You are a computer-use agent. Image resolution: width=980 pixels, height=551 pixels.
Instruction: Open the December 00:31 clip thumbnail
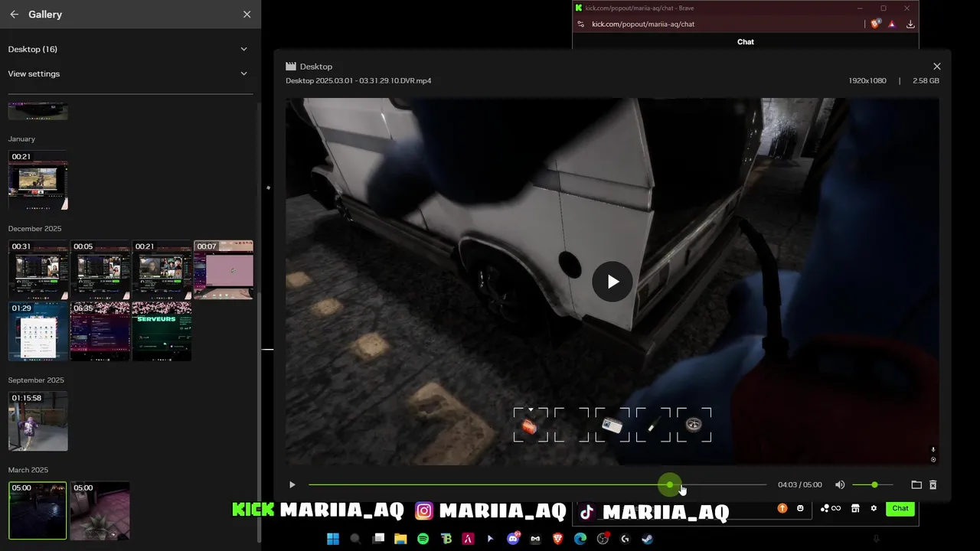38,270
